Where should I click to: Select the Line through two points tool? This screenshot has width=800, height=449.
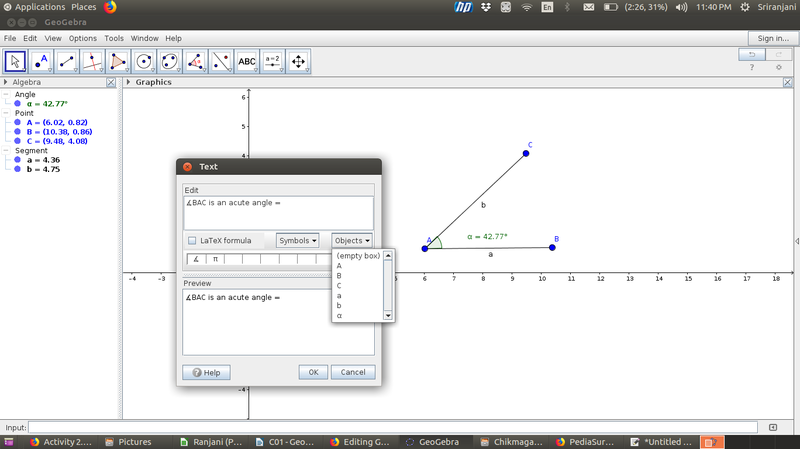pyautogui.click(x=67, y=62)
